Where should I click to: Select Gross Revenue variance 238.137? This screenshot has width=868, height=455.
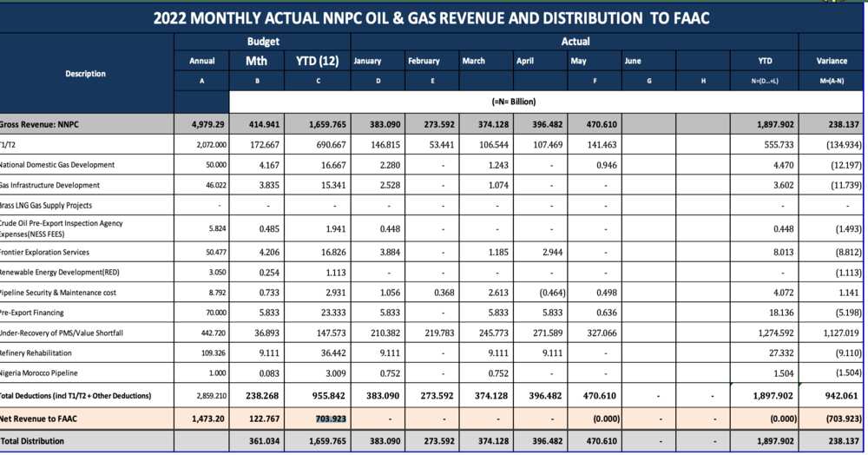[845, 124]
